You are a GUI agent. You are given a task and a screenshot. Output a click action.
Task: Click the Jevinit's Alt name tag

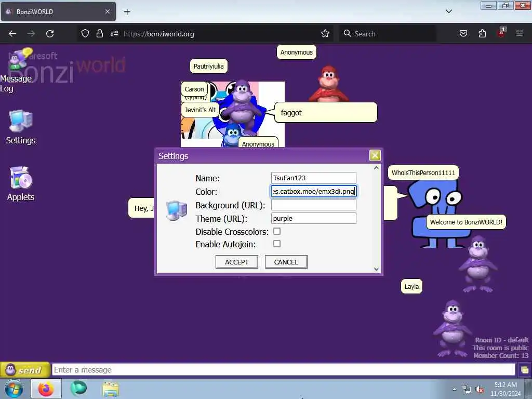click(200, 110)
